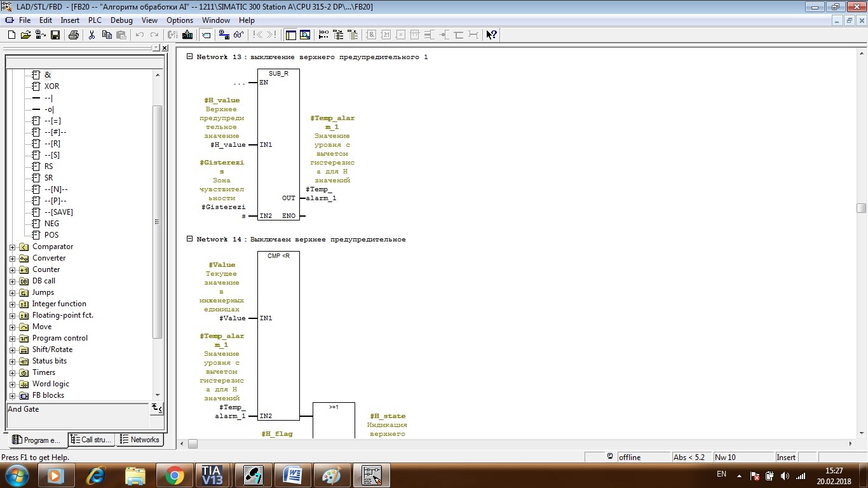Switch to the Call structure tab
The width and height of the screenshot is (868, 488).
(92, 439)
